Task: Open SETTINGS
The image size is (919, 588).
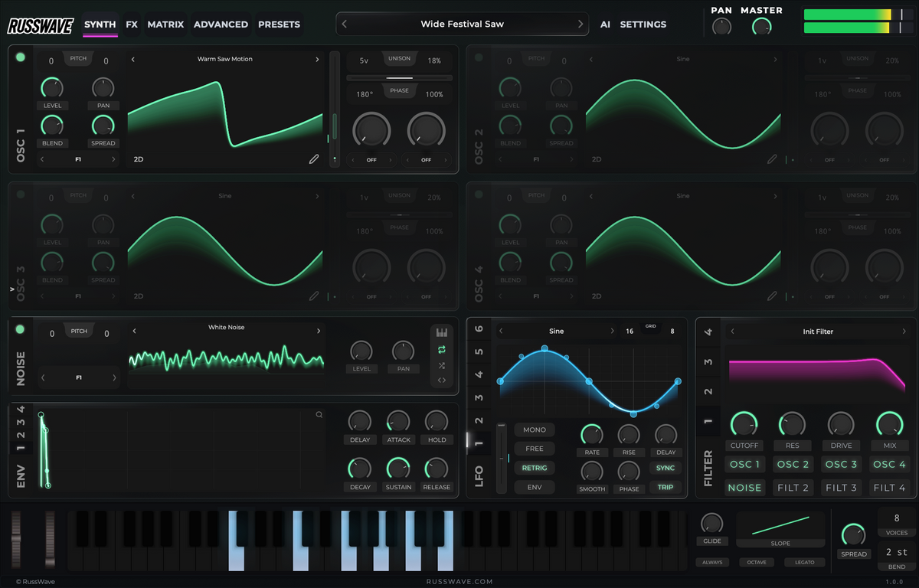Action: pyautogui.click(x=643, y=24)
